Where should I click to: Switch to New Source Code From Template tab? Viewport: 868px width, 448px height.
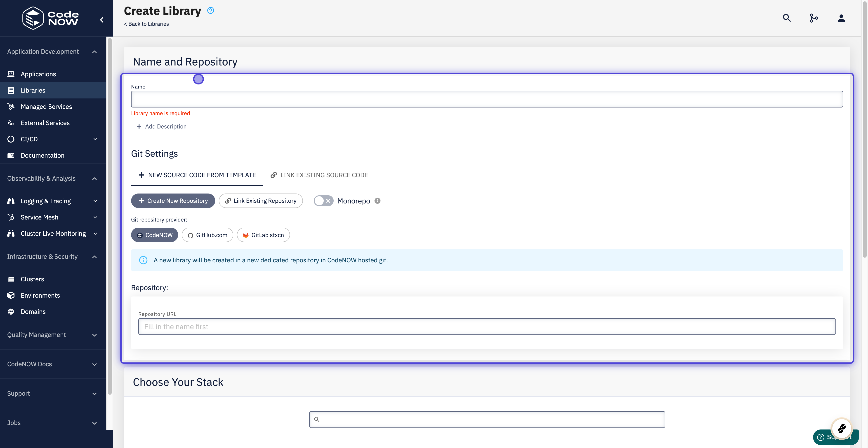[197, 175]
